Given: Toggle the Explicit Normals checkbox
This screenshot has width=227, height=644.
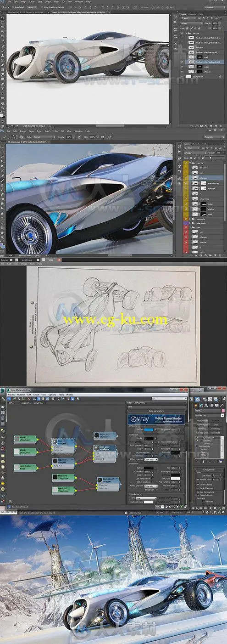Looking at the screenshot, I should tap(198, 488).
